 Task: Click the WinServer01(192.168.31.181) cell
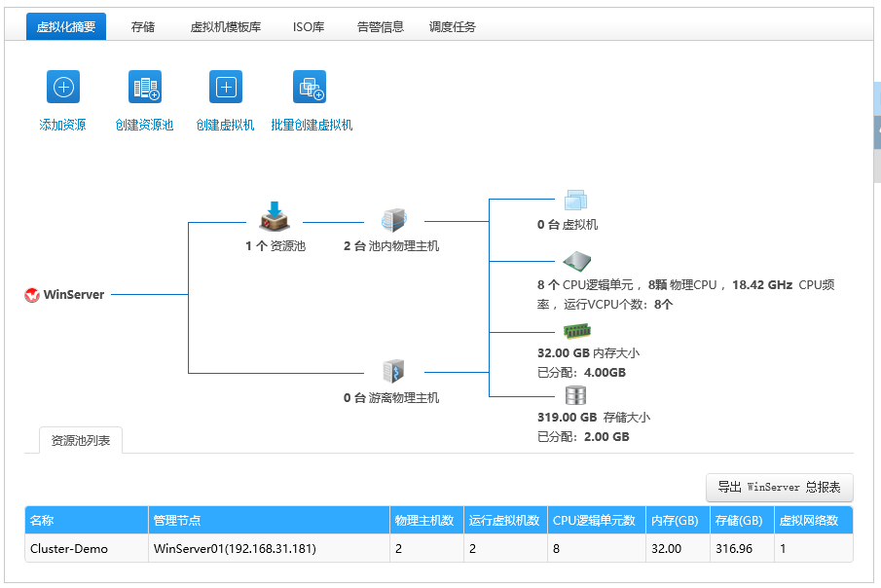(269, 549)
